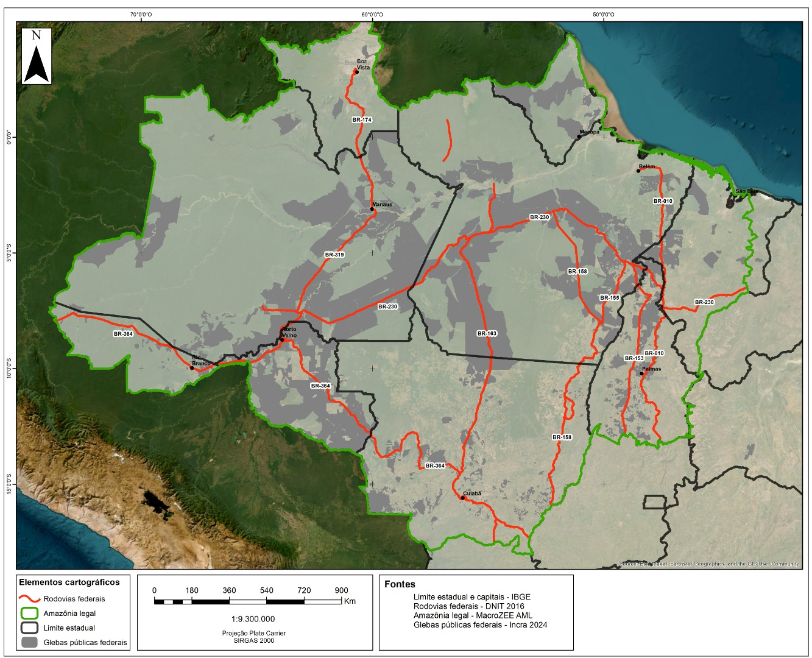Click the Rio Branco capital dot marker
The width and height of the screenshot is (812, 658).
pyautogui.click(x=192, y=367)
